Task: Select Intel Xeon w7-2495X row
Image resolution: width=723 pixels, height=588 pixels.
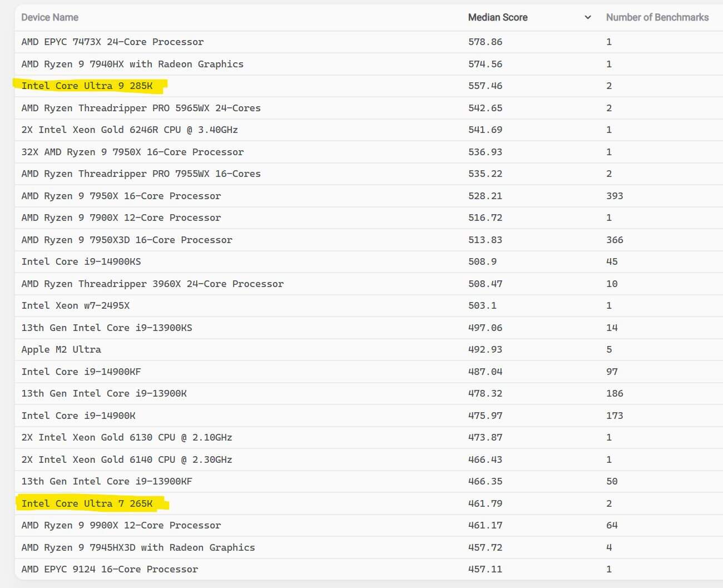Action: tap(75, 305)
